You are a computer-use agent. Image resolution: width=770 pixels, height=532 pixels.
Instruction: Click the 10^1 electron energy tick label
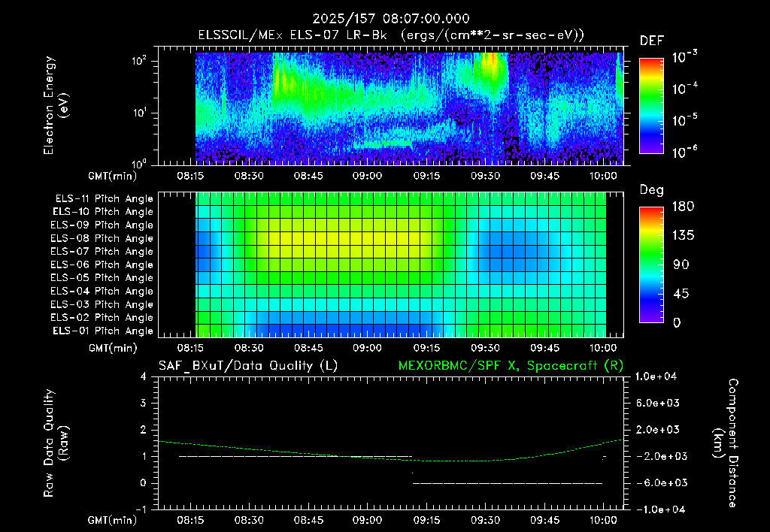(139, 113)
